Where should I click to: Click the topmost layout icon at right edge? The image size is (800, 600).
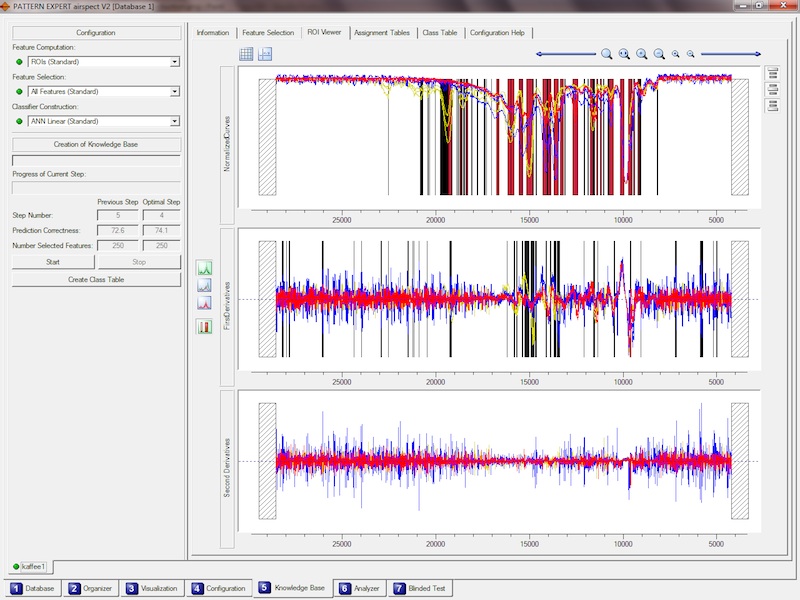coord(772,73)
